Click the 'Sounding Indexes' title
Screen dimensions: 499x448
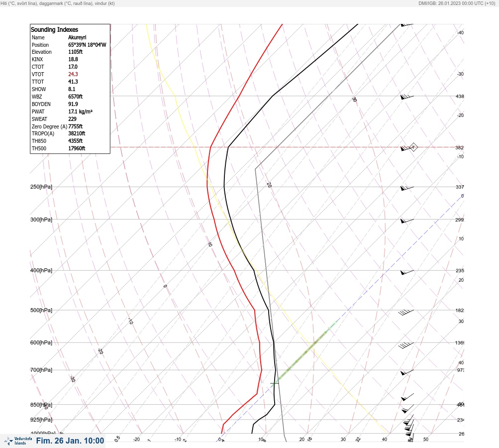(54, 29)
